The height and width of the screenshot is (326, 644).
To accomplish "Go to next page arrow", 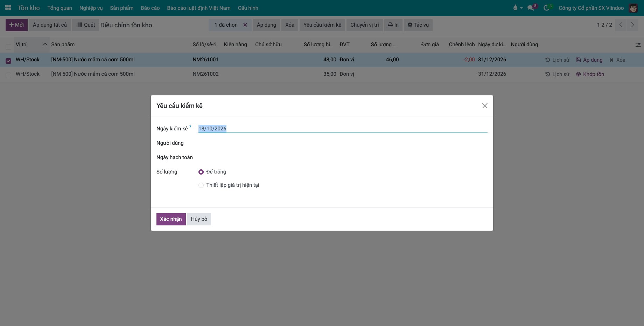I will click(632, 25).
